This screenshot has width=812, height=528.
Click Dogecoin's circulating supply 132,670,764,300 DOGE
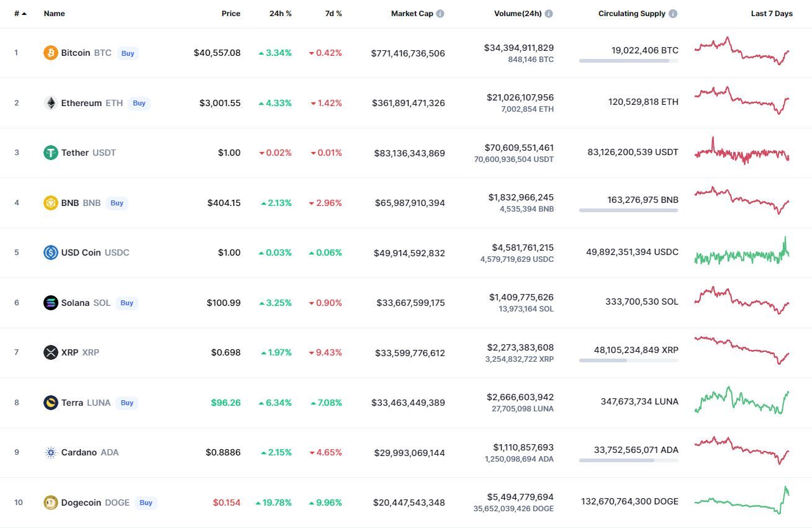tap(630, 501)
